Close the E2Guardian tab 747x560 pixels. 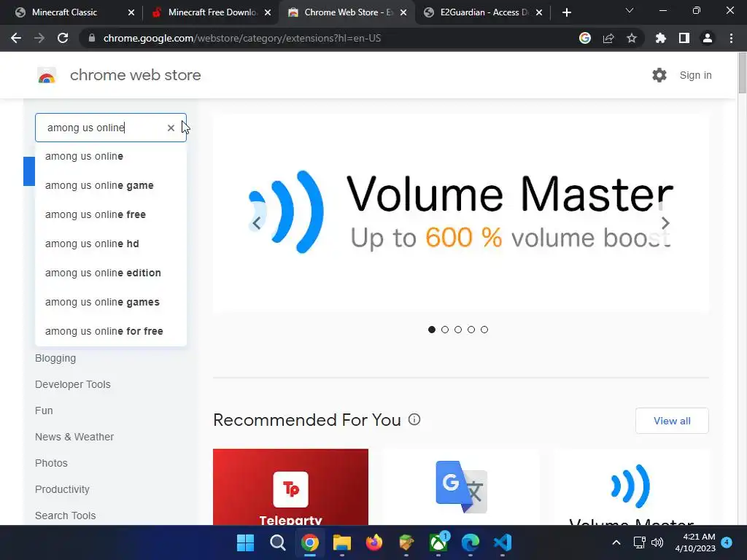[539, 12]
